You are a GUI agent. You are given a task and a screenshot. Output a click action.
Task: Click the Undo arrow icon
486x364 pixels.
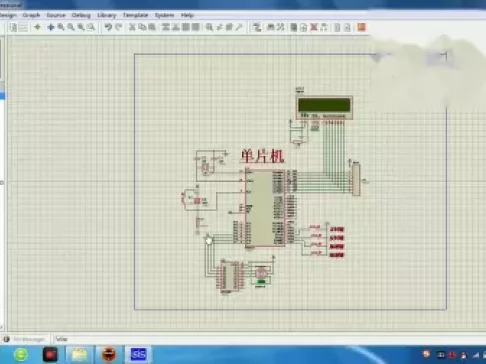coord(108,27)
